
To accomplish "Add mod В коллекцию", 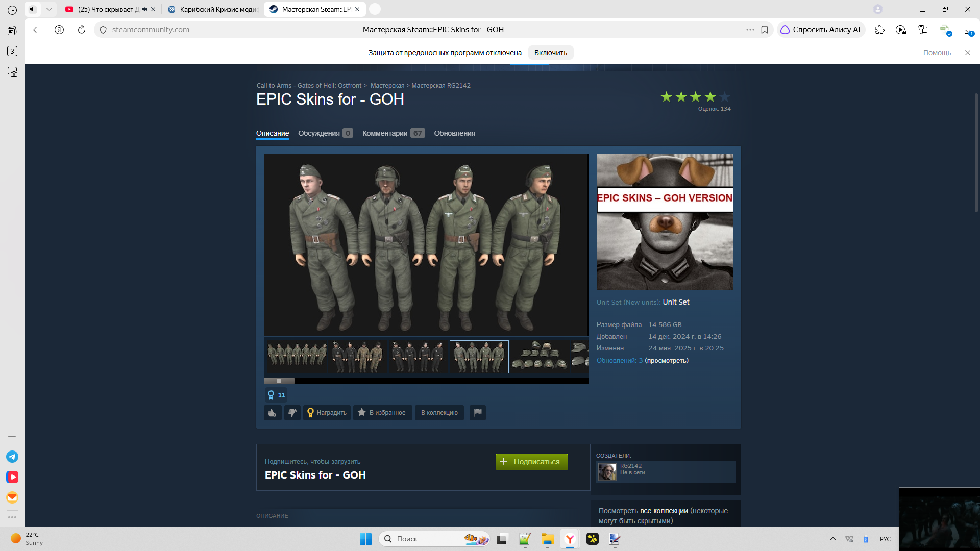I will pos(439,413).
